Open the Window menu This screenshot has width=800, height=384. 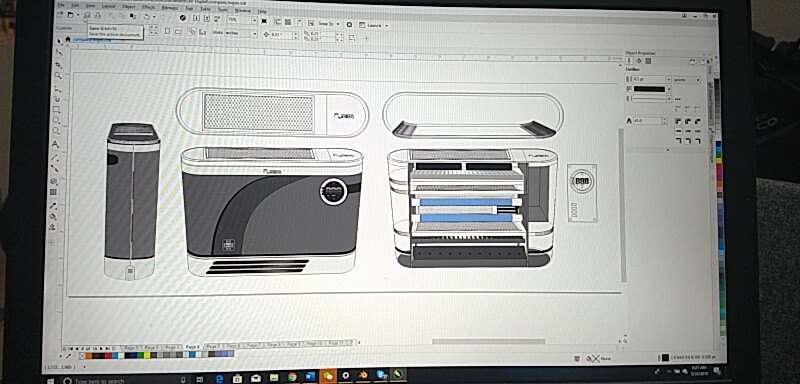[x=242, y=10]
